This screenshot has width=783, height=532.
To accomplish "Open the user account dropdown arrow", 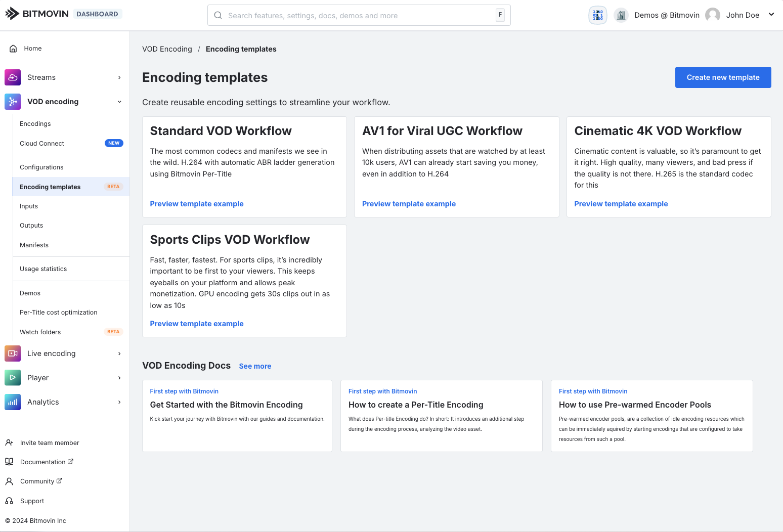I will (x=771, y=15).
